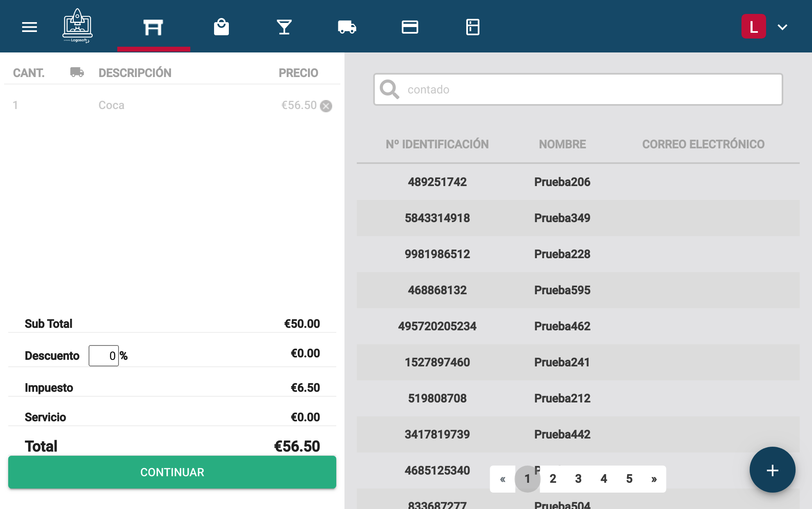Remove the Coca item from order

pos(326,106)
